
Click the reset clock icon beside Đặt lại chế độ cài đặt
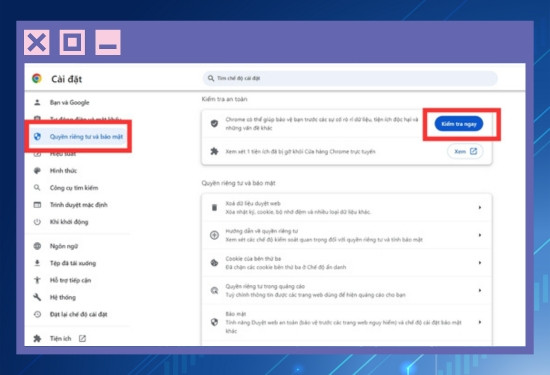pyautogui.click(x=37, y=314)
